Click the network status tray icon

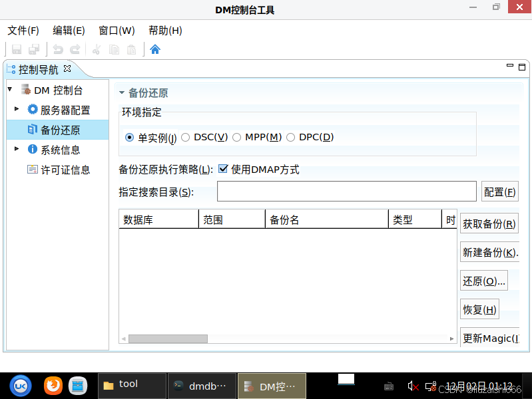(431, 386)
